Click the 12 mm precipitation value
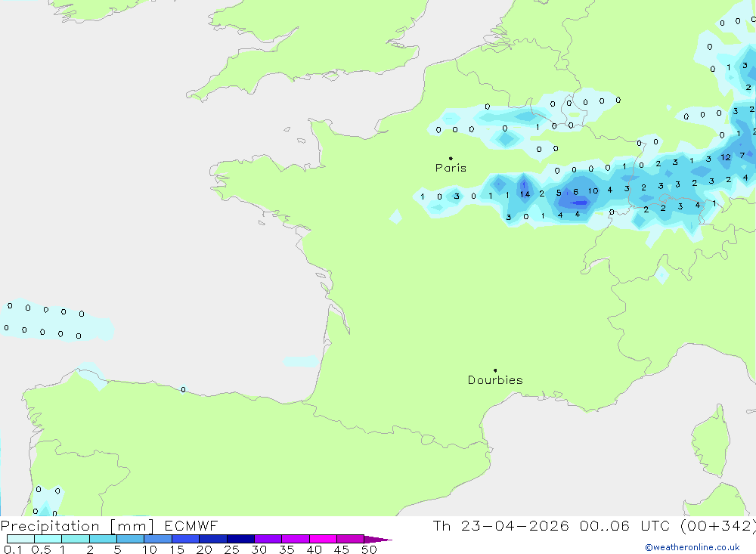The image size is (756, 554). (x=726, y=158)
